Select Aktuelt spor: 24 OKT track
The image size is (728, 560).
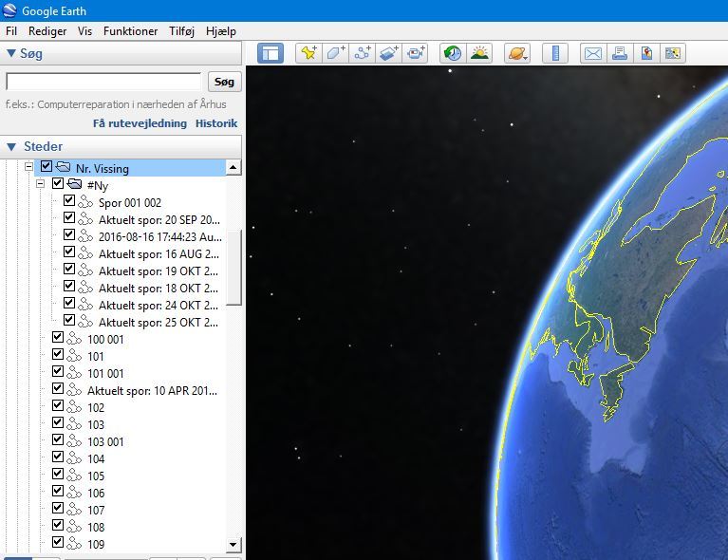click(x=159, y=306)
